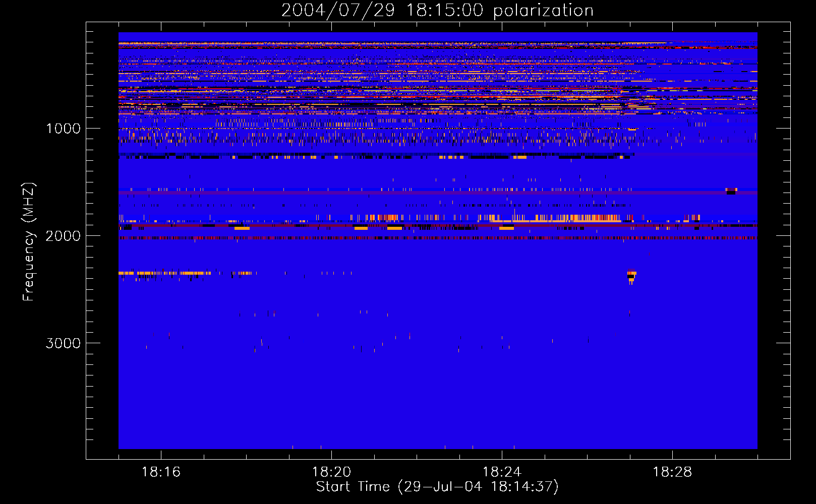Click the 'Start Time (29-Jul-04 18:14:37)' label

click(x=437, y=486)
